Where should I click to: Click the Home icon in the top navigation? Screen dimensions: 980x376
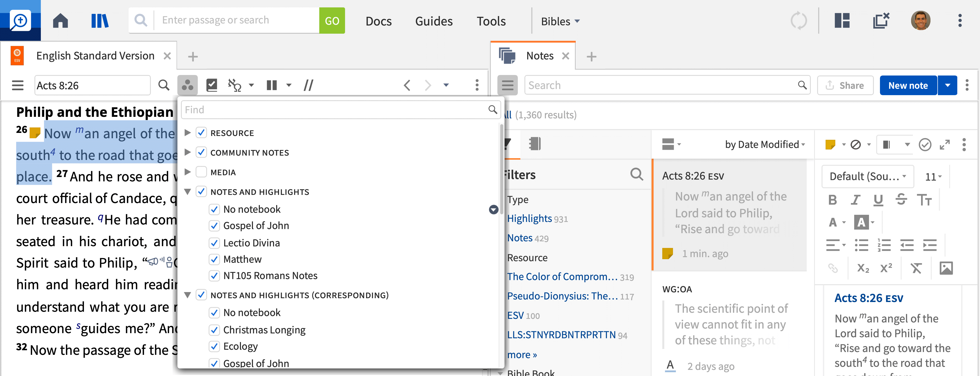click(x=60, y=20)
